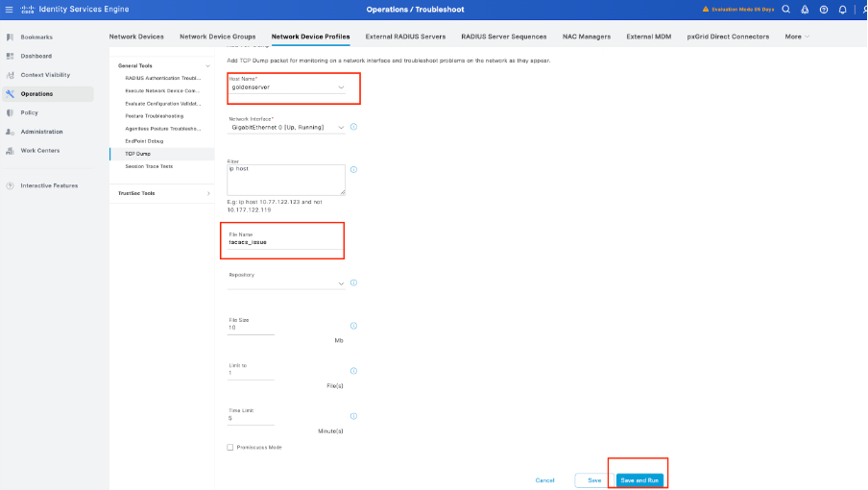Screen dimensions: 868x490
Task: Open the help question mark icon
Action: tap(824, 10)
